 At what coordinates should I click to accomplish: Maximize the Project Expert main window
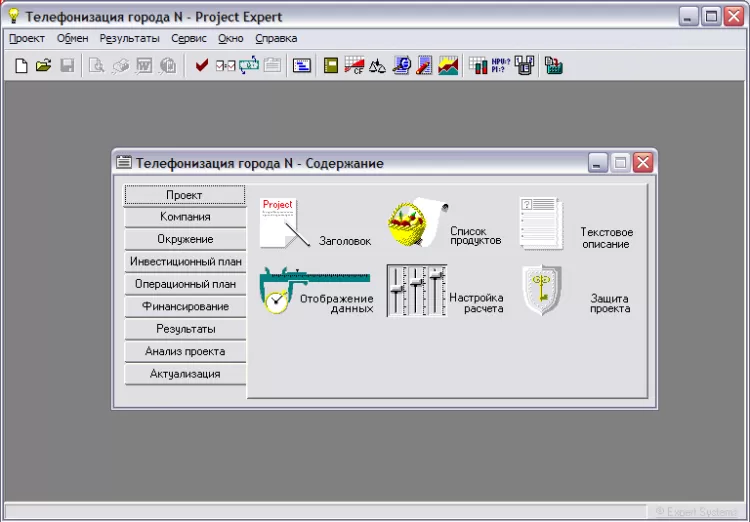[x=711, y=17]
